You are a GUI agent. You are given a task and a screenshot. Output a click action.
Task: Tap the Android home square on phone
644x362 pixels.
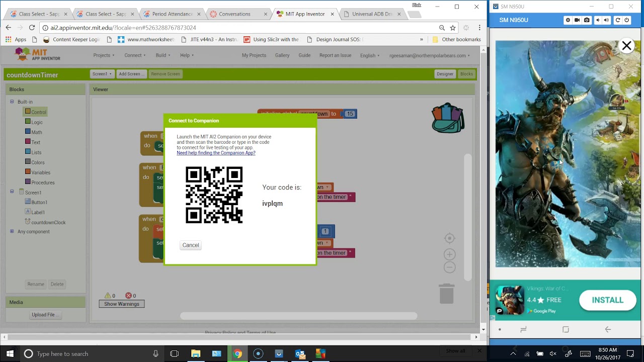566,329
